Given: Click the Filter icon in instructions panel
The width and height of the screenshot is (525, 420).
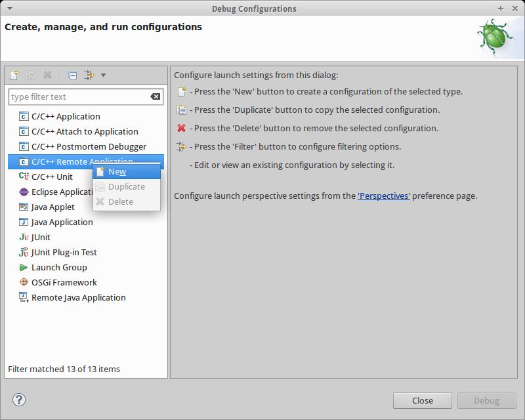Looking at the screenshot, I should tap(181, 147).
